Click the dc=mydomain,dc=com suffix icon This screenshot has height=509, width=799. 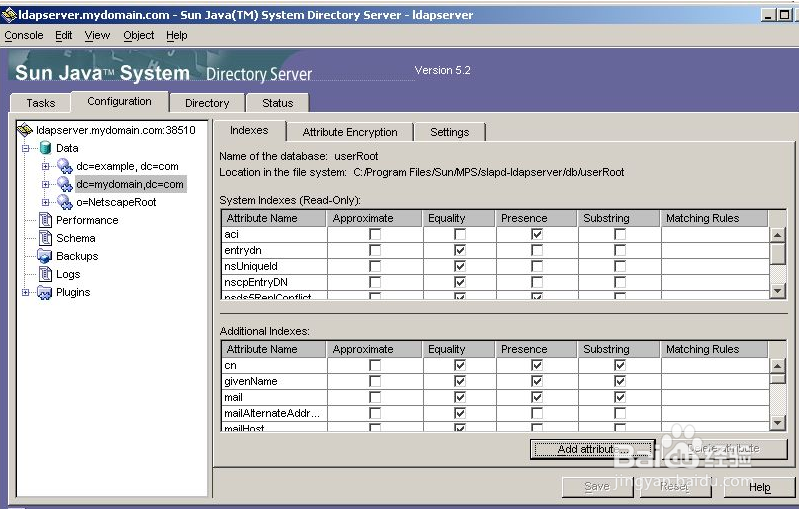click(x=65, y=184)
